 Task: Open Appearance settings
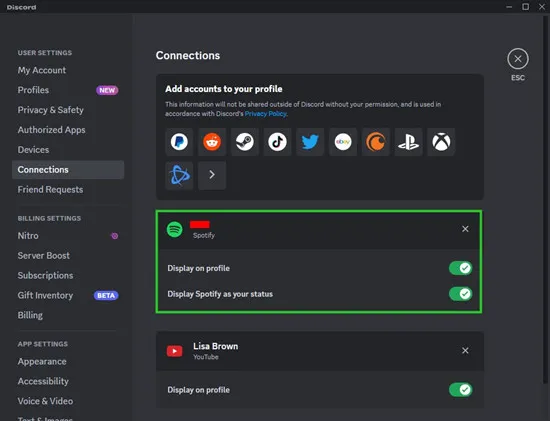tap(68, 362)
